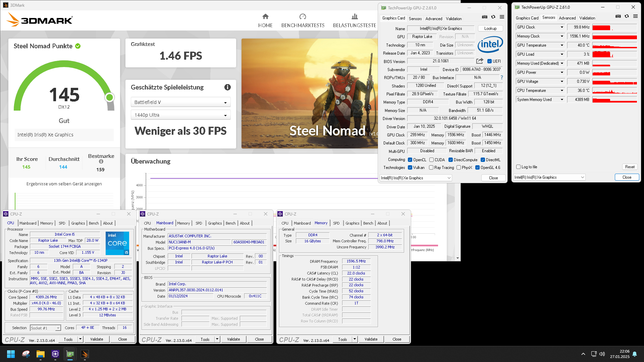Click the Lookup button in GPU-Z

[x=490, y=28]
